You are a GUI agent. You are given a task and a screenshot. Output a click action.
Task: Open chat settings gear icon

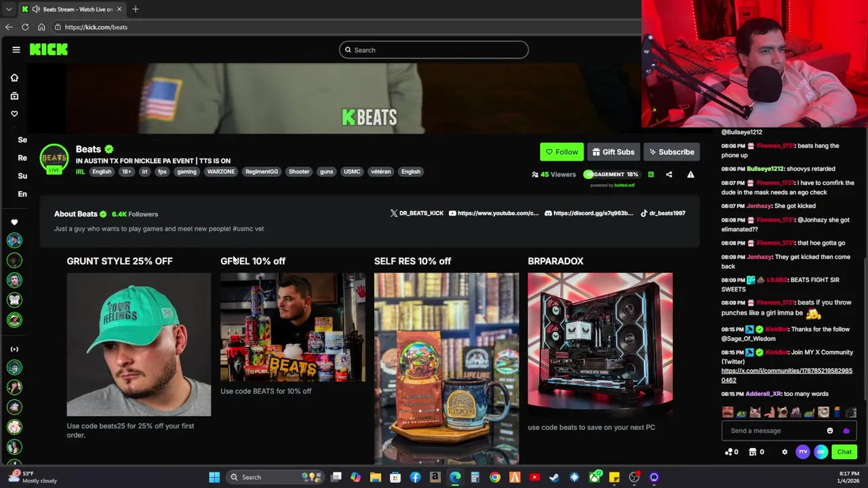[785, 452]
